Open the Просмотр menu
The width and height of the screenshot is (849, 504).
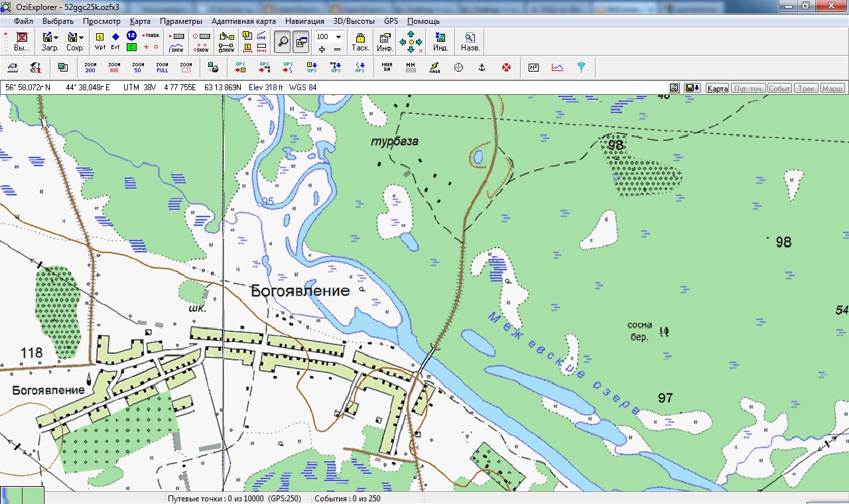pyautogui.click(x=101, y=21)
